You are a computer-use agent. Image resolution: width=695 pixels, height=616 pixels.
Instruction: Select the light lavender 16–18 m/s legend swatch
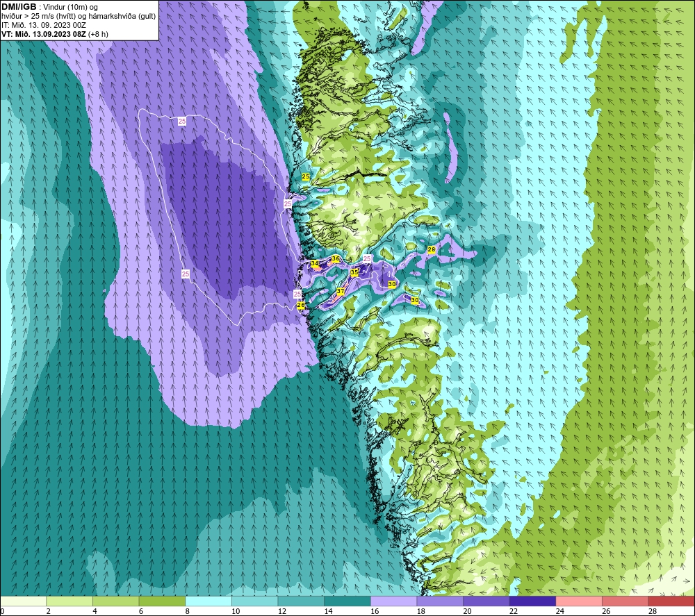[x=393, y=601]
